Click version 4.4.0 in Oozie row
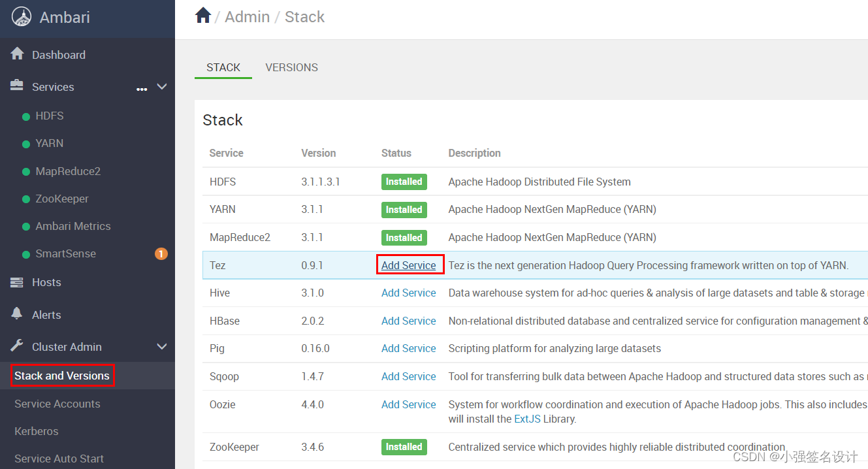The height and width of the screenshot is (469, 868). point(312,404)
